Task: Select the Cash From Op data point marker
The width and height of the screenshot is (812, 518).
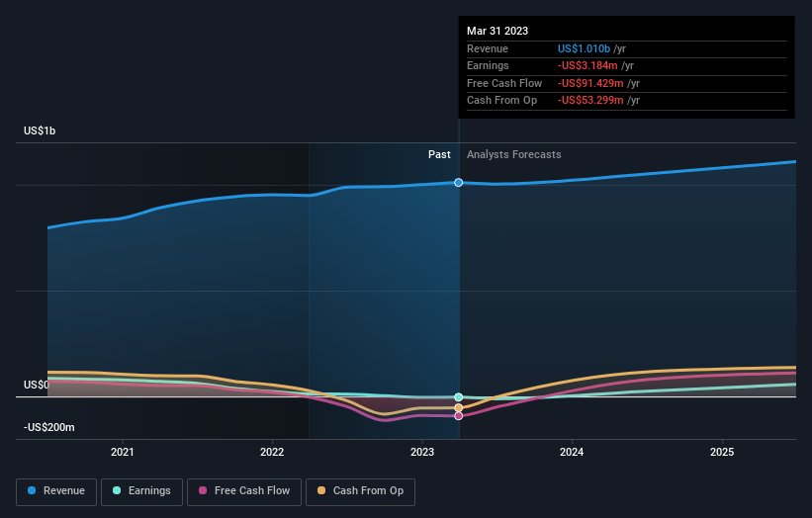Action: point(458,408)
